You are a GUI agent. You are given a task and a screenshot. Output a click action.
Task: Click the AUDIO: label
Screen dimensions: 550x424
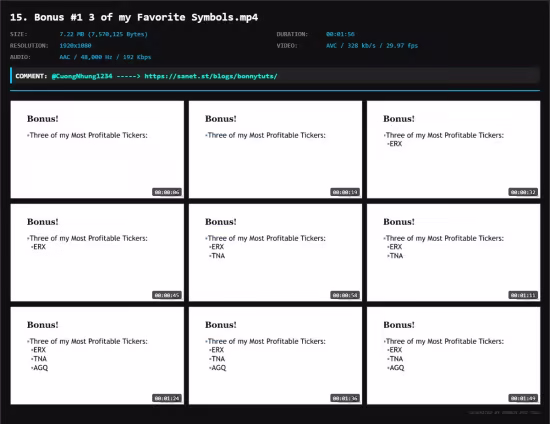pyautogui.click(x=20, y=57)
